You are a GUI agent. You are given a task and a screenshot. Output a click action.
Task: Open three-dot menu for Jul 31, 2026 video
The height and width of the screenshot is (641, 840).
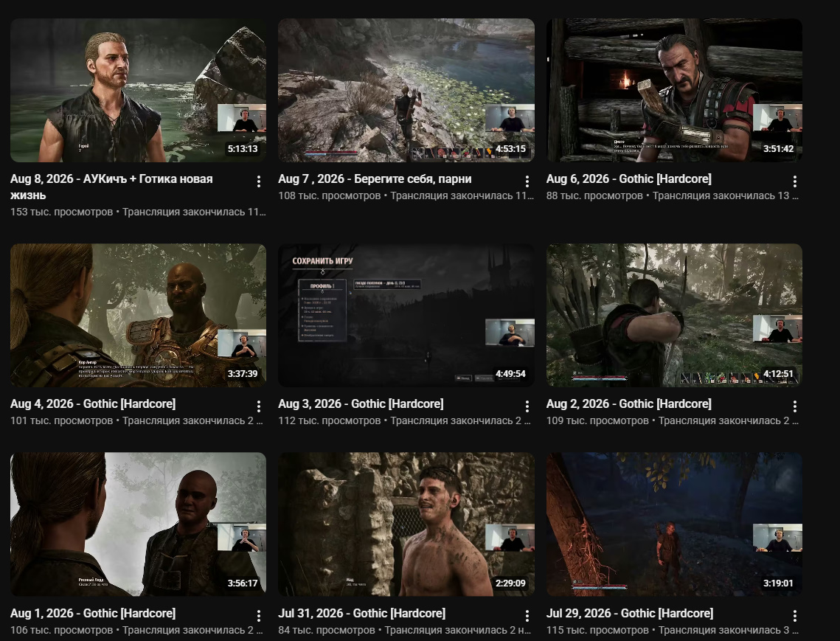527,615
